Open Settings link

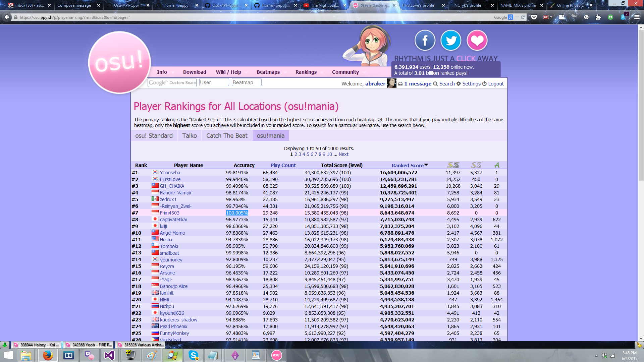tap(471, 84)
